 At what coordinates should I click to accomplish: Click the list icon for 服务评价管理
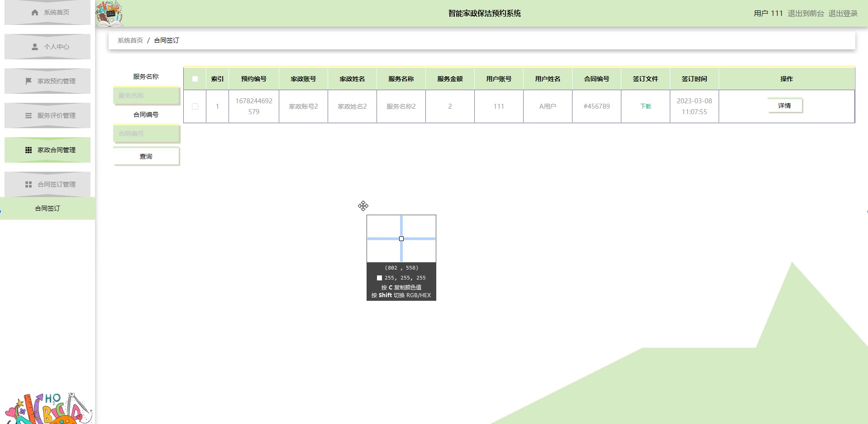point(29,116)
